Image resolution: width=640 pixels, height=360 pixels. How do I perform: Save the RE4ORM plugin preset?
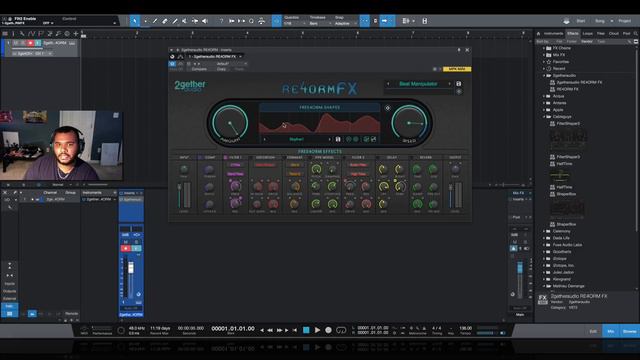458,84
